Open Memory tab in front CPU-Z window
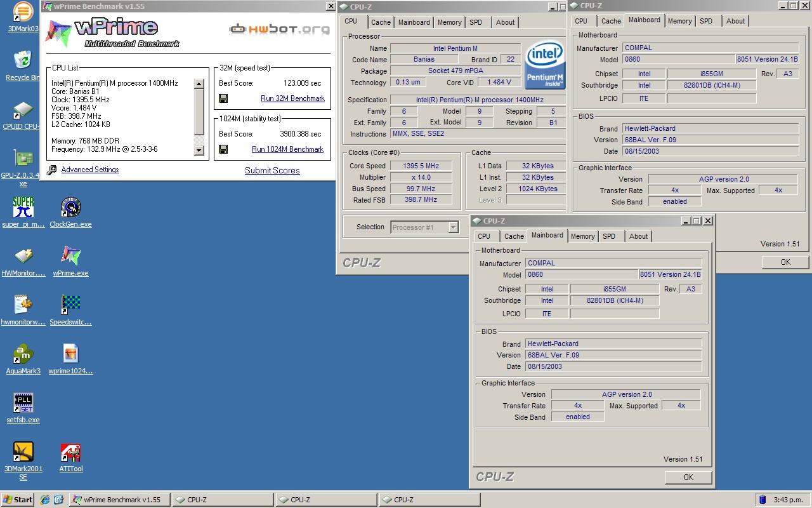 583,236
